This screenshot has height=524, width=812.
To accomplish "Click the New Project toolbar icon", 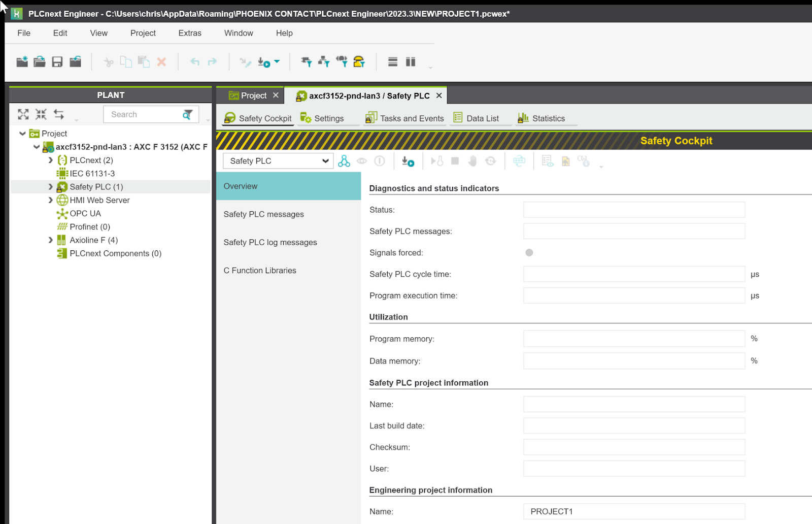I will click(x=22, y=62).
